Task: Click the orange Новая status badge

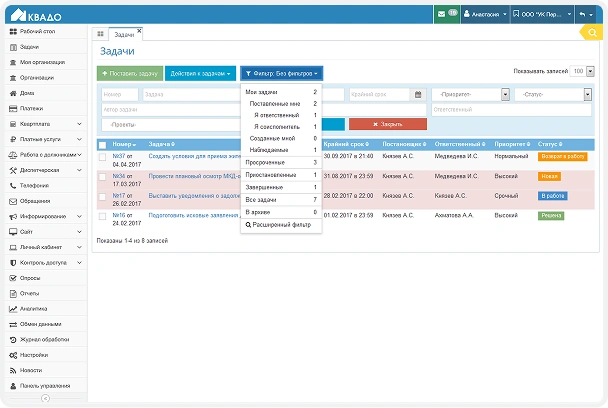Action: (x=549, y=176)
